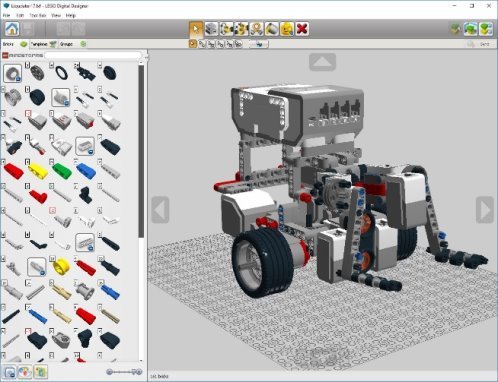Click the palette scroll up arrow
Image resolution: width=498 pixels, height=382 pixels.
pyautogui.click(x=141, y=63)
